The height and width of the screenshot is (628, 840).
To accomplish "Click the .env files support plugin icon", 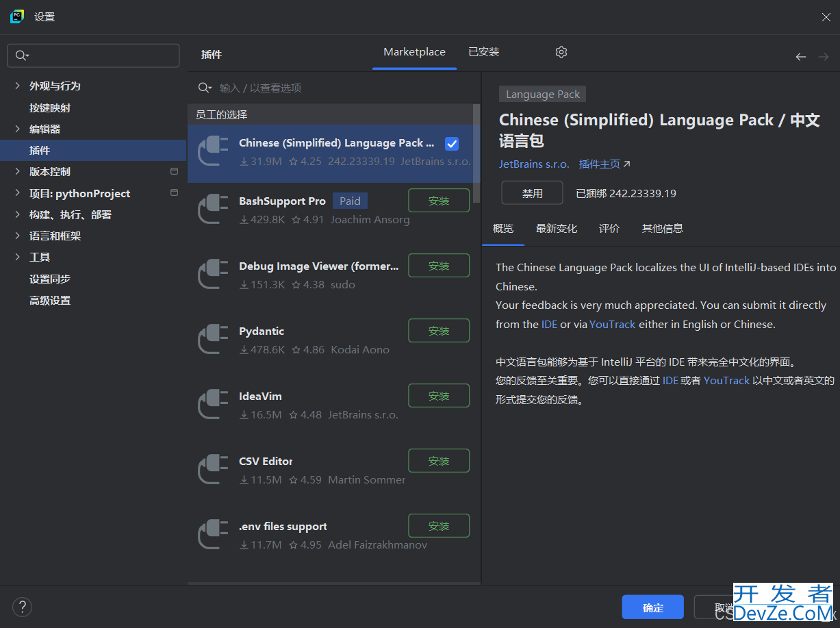I will tap(213, 535).
